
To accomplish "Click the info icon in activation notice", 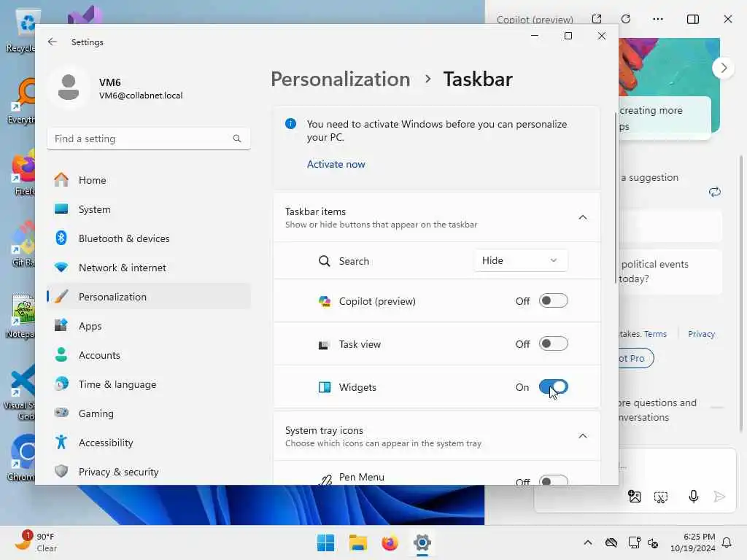I will click(290, 124).
